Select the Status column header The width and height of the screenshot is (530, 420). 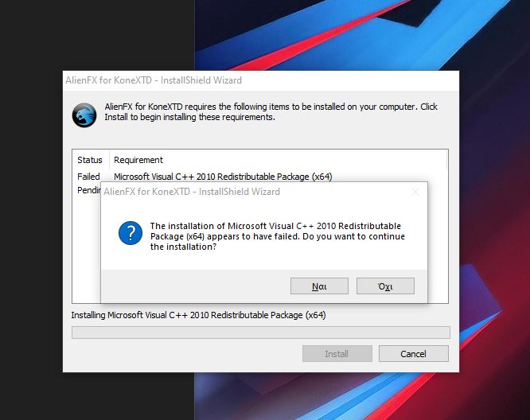(x=90, y=160)
